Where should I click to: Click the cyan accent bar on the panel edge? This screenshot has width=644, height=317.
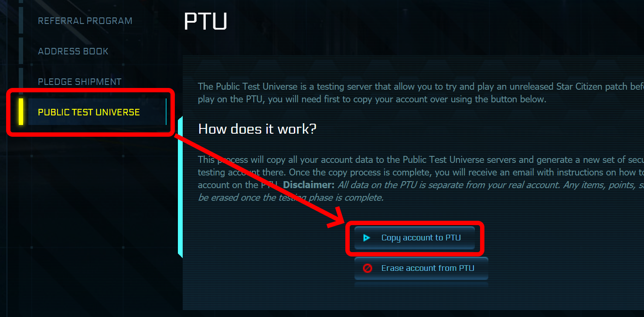pos(180,187)
